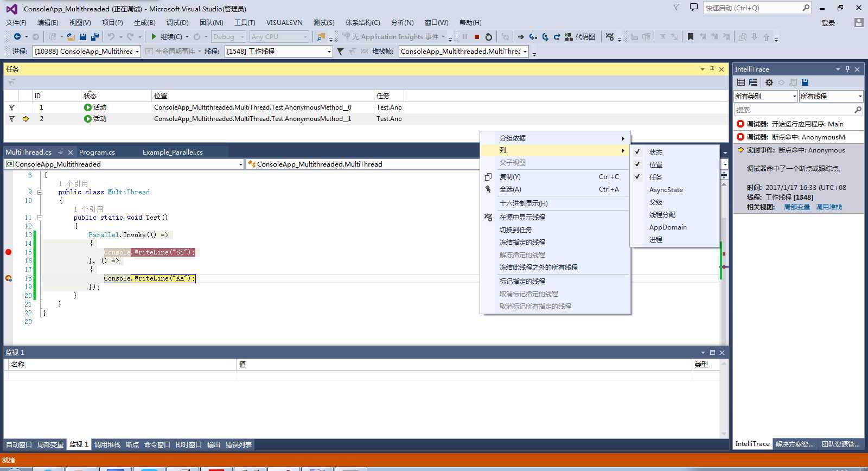Click the Save All icon
Image resolution: width=868 pixels, height=471 pixels.
click(x=95, y=37)
